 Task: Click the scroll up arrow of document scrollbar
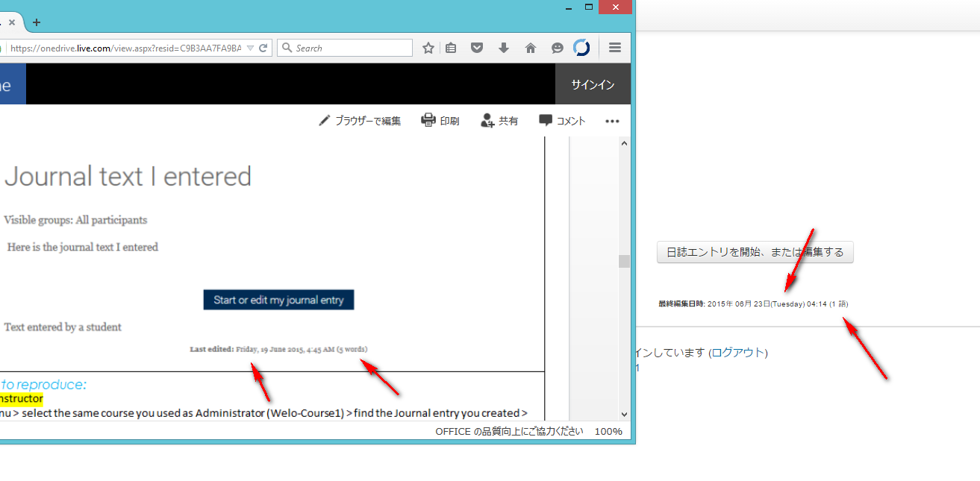[x=624, y=142]
